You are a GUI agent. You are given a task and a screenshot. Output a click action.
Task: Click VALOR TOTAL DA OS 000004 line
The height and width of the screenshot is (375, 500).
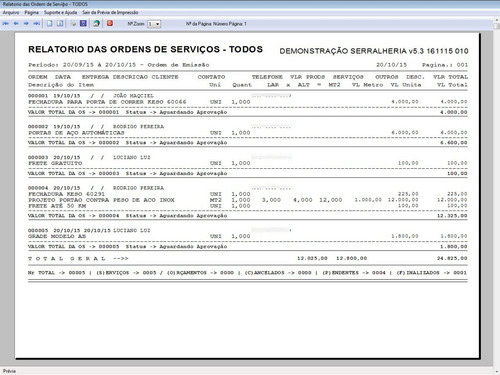coord(247,216)
